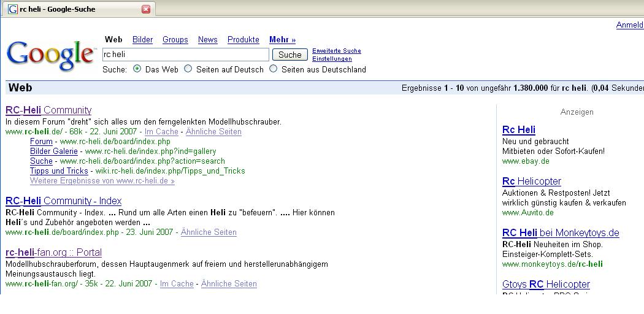Switch to Groups search
The width and height of the screenshot is (644, 314).
click(175, 40)
